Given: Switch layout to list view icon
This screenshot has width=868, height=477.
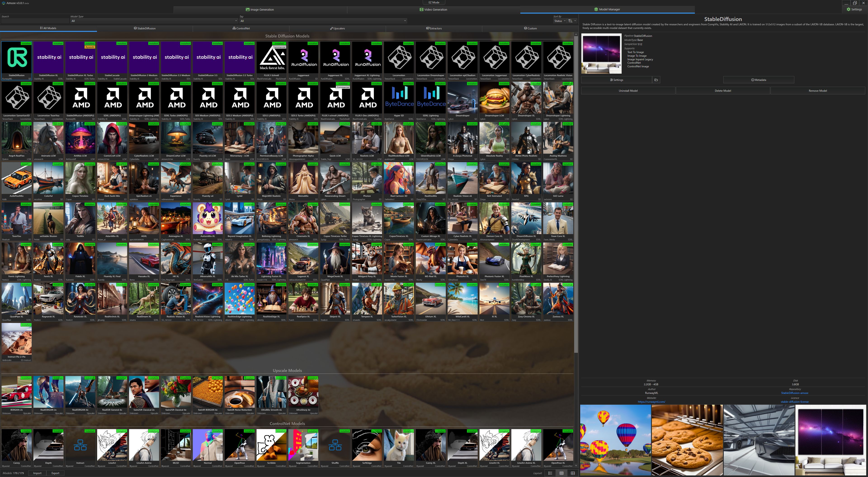Looking at the screenshot, I should tap(550, 473).
